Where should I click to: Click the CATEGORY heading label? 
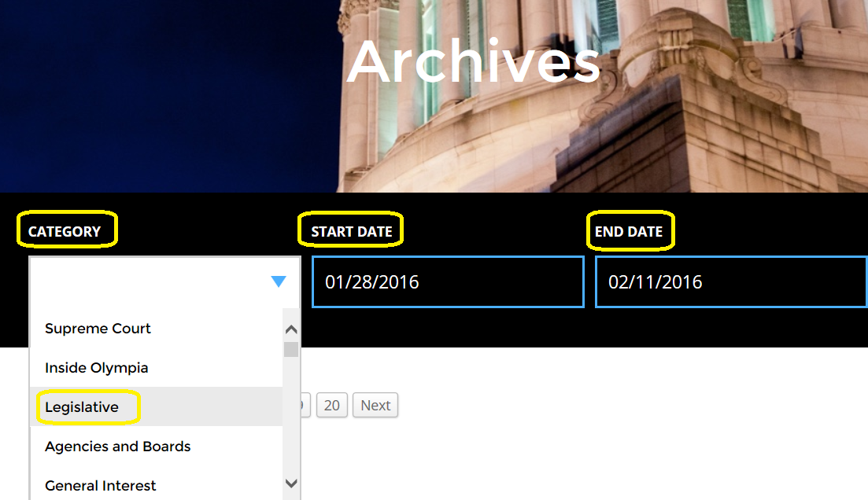point(65,230)
